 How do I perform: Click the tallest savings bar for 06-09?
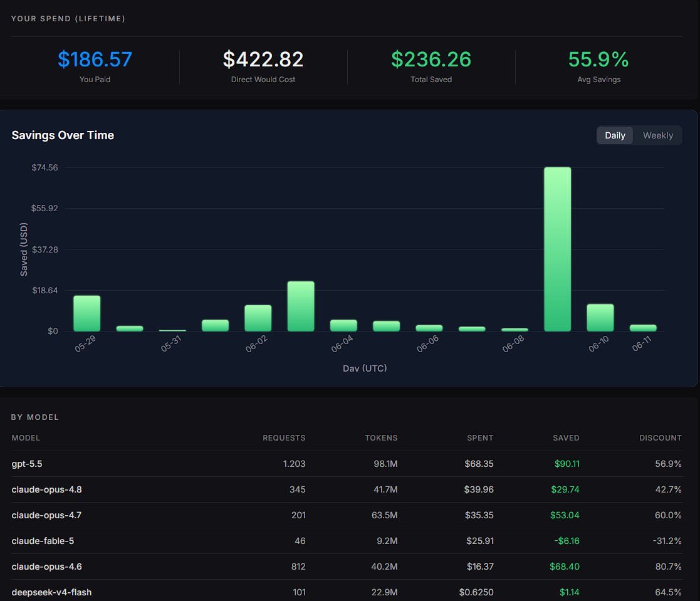(x=557, y=249)
